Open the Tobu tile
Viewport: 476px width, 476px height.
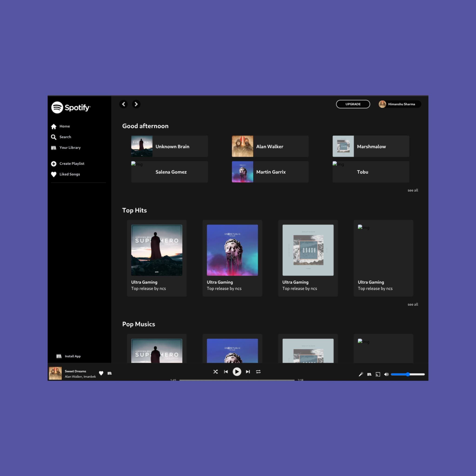coord(371,172)
